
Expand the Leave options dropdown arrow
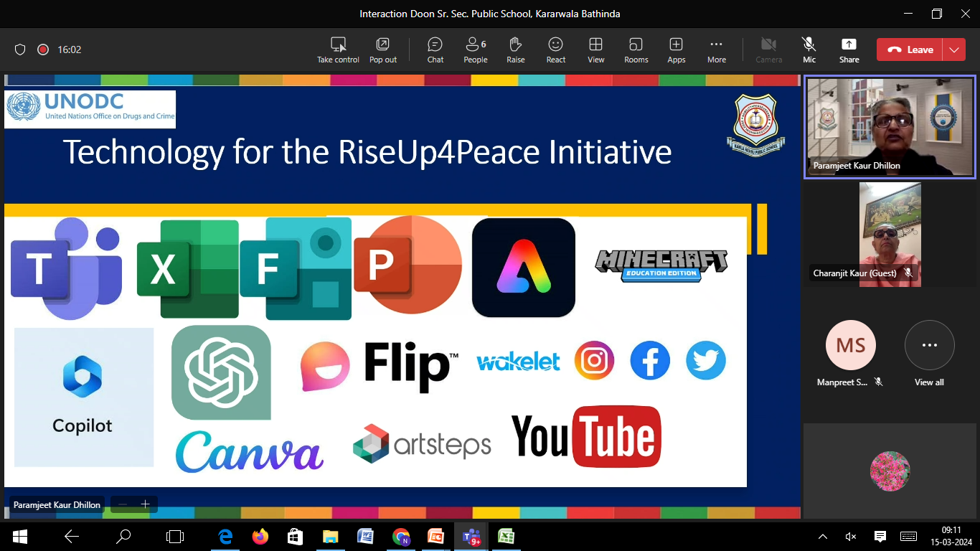click(x=953, y=50)
